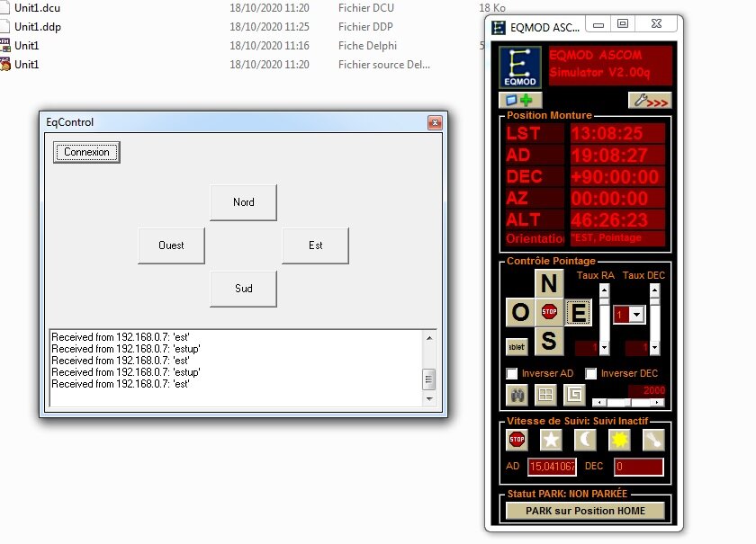The image size is (756, 544).
Task: Click the LST value 13:08:25
Action: [617, 133]
